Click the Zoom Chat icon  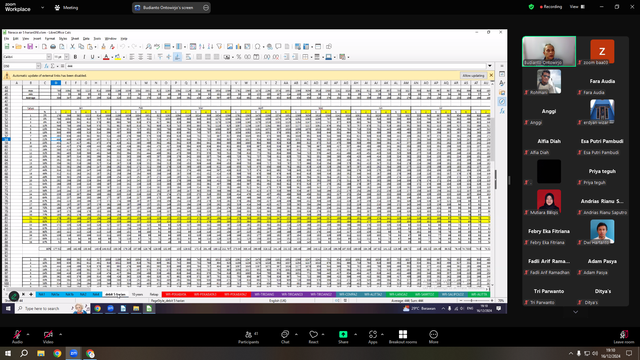click(285, 337)
